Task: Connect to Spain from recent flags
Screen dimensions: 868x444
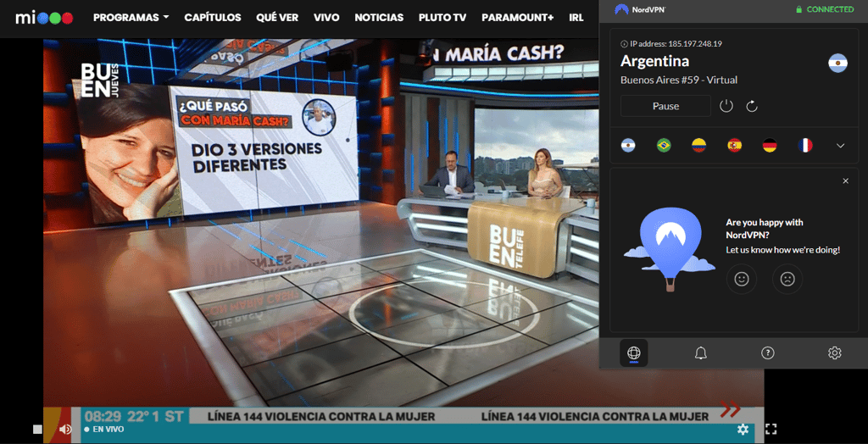Action: point(735,145)
